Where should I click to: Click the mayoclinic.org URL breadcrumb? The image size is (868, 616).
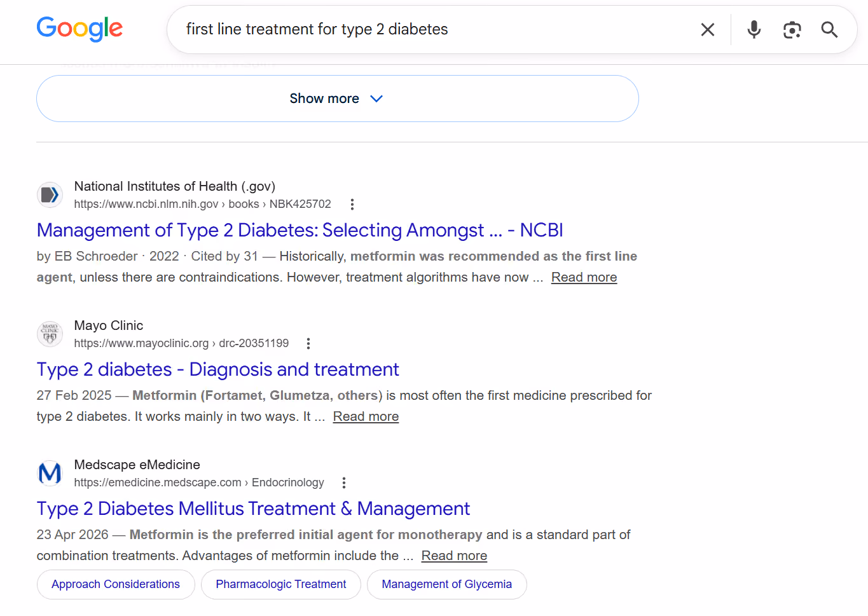click(x=181, y=343)
